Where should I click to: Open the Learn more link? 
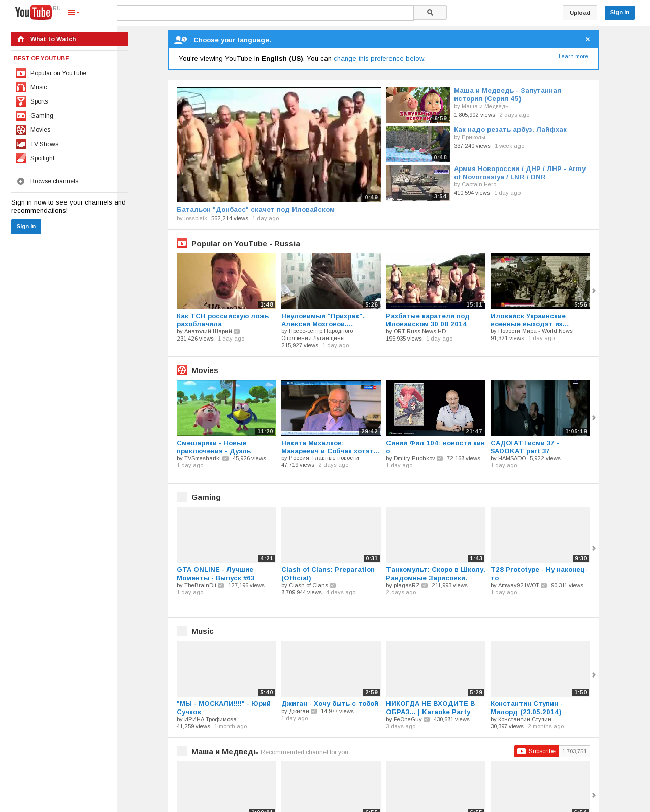573,56
